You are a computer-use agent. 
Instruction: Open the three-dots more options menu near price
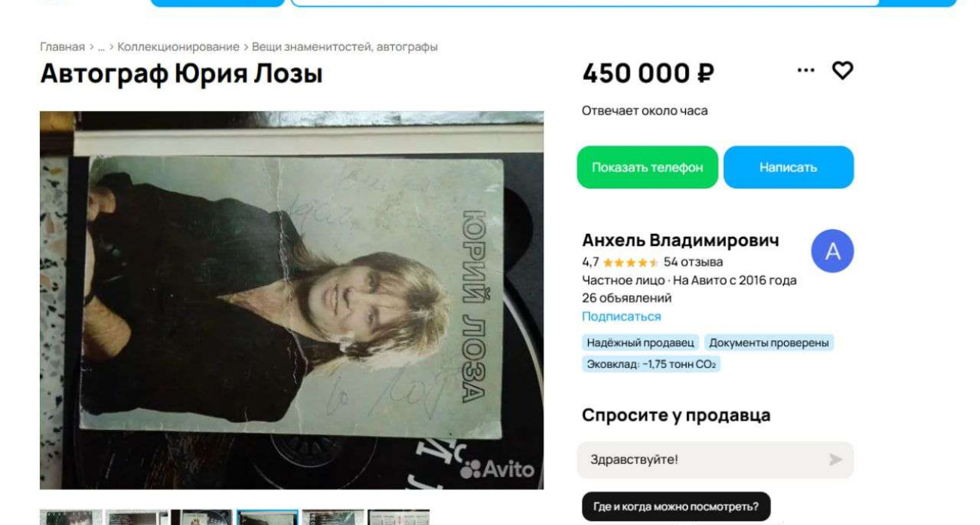click(806, 70)
